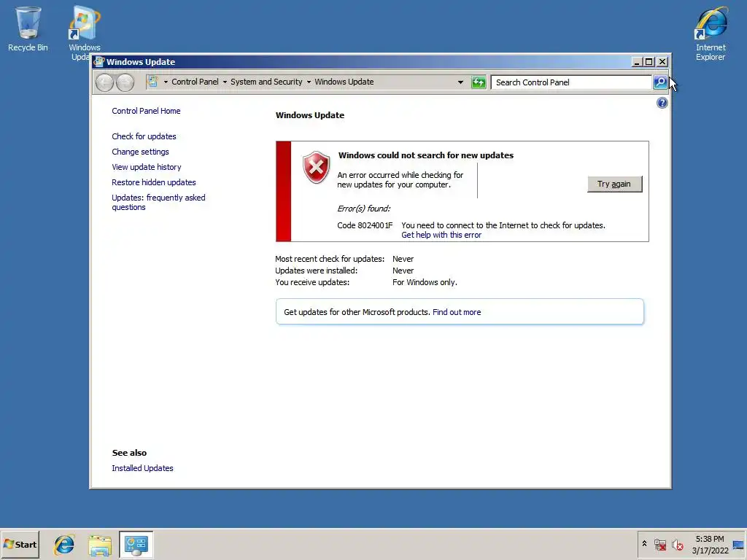This screenshot has width=747, height=560.
Task: Click the Windows Update breadcrumb
Action: (344, 82)
